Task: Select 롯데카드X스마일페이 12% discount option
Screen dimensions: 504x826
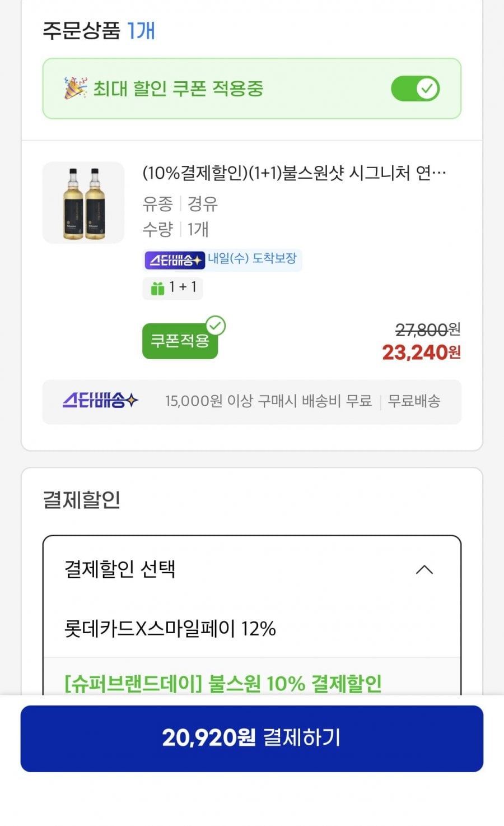Action: pos(170,629)
